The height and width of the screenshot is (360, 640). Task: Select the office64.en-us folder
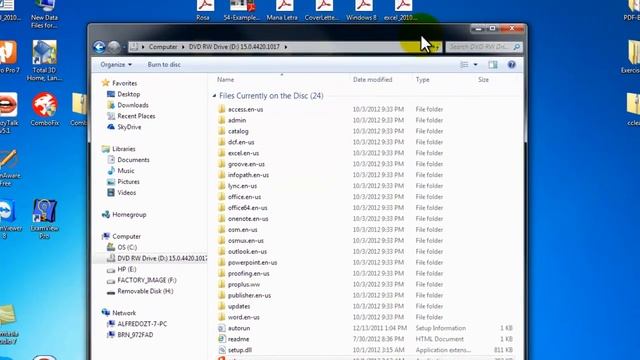[247, 208]
